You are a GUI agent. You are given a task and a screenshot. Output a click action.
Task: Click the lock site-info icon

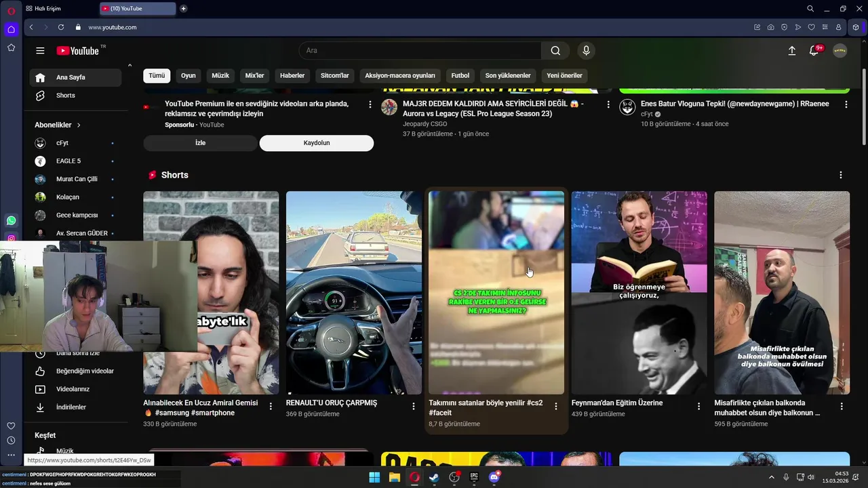pyautogui.click(x=78, y=27)
